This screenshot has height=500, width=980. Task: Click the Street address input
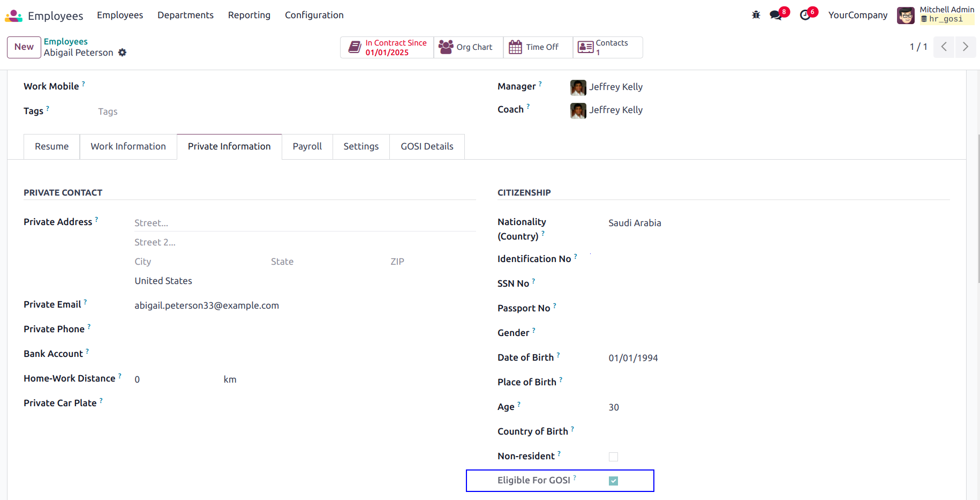(305, 223)
